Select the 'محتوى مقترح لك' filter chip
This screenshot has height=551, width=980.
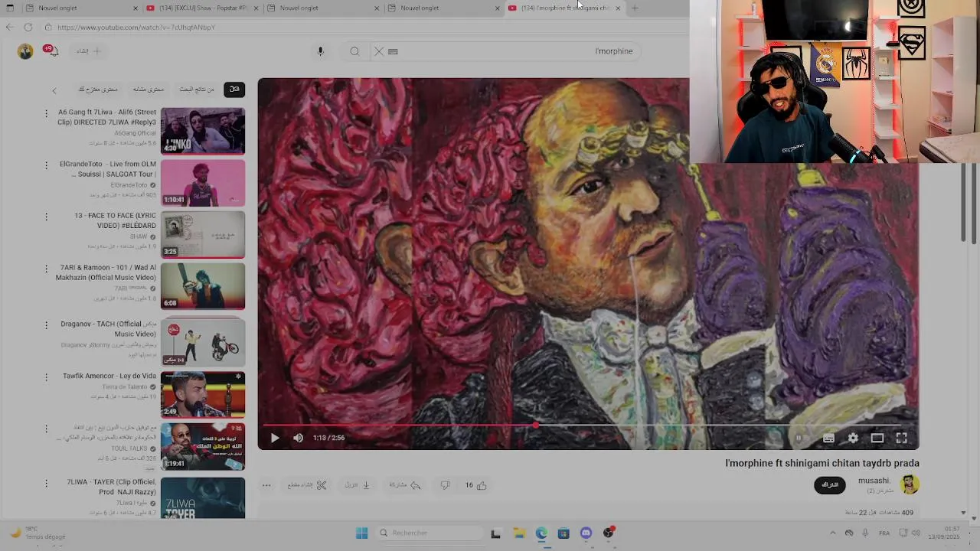pyautogui.click(x=98, y=89)
